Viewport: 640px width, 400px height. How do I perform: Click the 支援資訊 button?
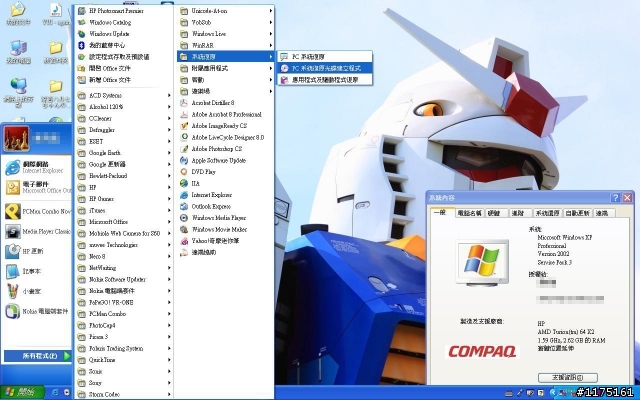[567, 378]
